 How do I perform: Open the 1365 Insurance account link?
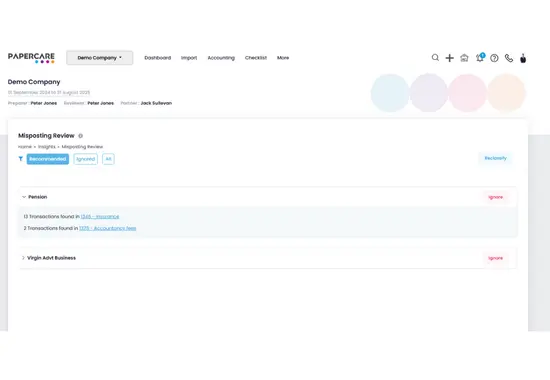(100, 216)
